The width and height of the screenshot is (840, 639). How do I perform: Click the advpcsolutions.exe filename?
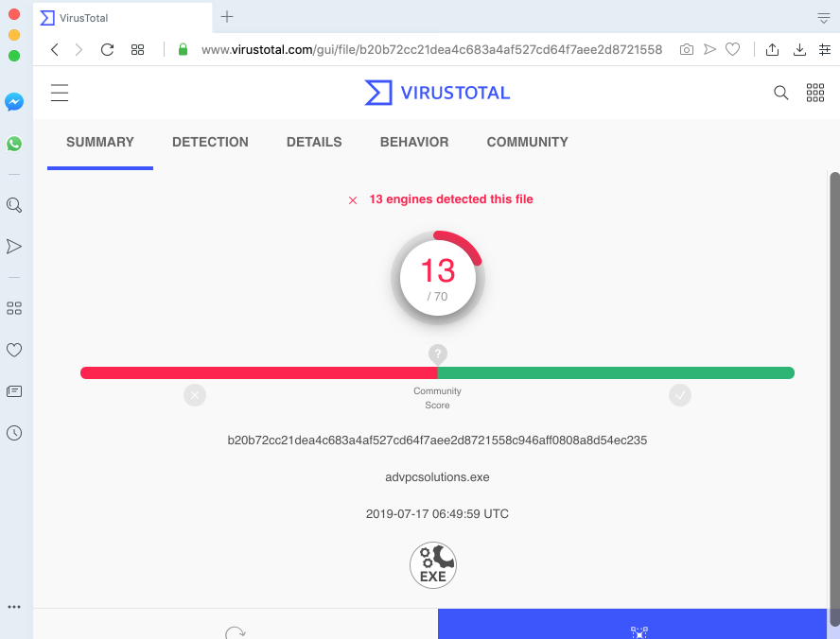coord(437,476)
